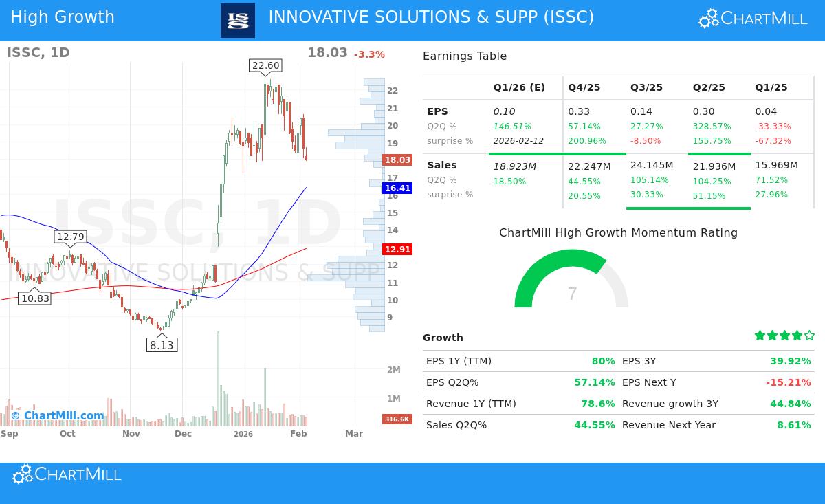Click the High Growth header label
The image size is (825, 504).
click(63, 17)
